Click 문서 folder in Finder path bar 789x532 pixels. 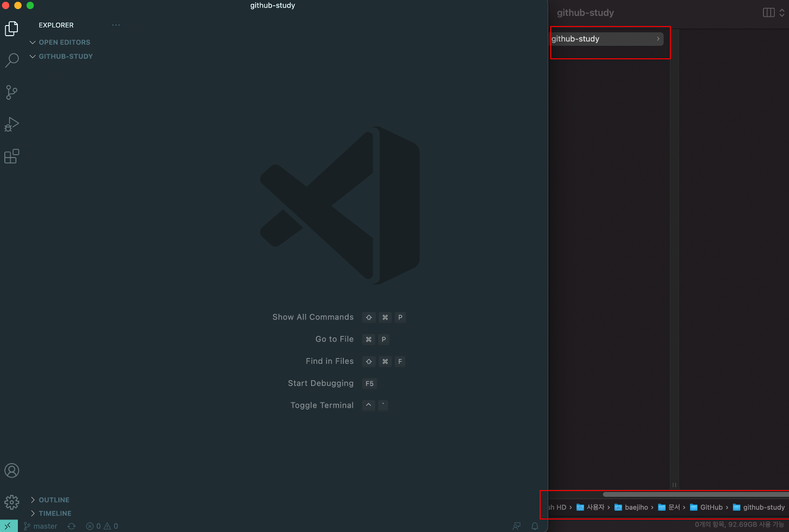(669, 507)
